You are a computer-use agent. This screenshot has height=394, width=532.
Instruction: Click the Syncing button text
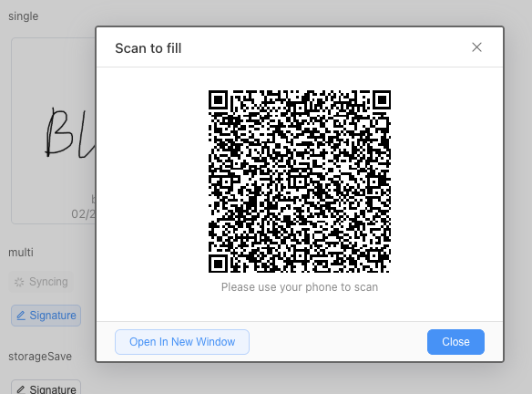48,282
